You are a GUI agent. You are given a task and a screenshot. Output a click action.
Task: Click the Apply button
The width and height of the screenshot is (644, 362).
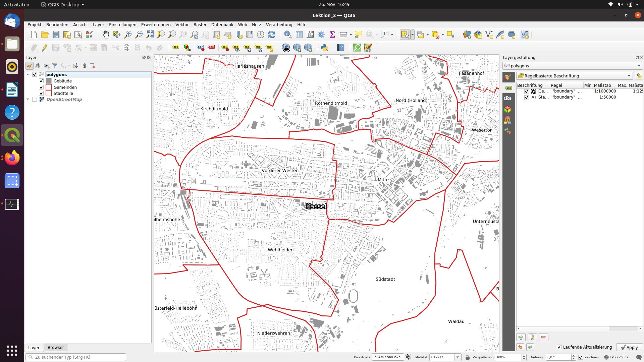click(629, 347)
